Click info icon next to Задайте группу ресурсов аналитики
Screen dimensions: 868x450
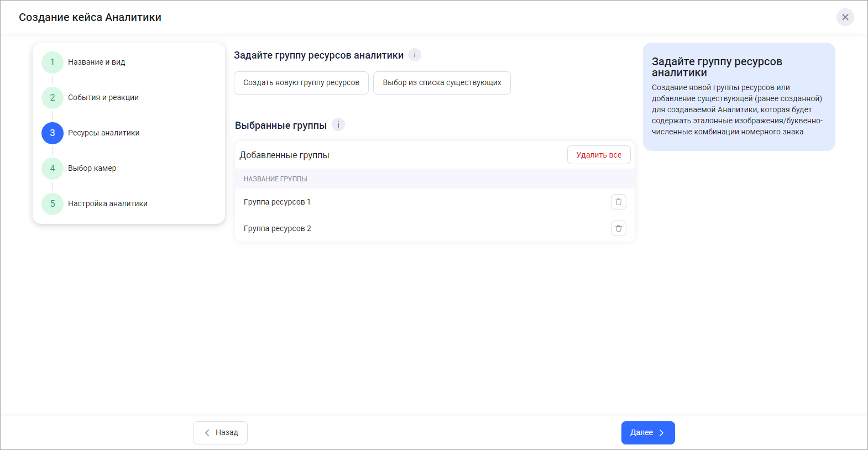click(415, 55)
